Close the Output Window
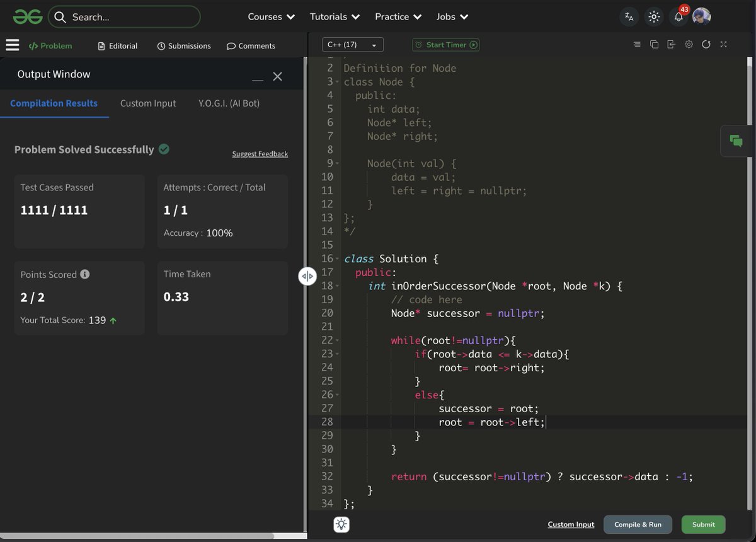The width and height of the screenshot is (756, 542). click(x=277, y=76)
